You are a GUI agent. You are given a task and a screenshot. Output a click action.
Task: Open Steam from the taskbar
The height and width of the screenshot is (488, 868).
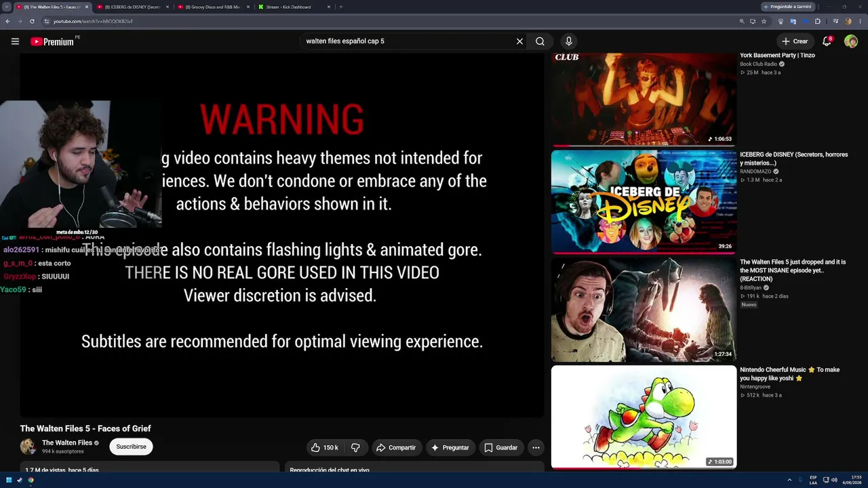pyautogui.click(x=20, y=480)
